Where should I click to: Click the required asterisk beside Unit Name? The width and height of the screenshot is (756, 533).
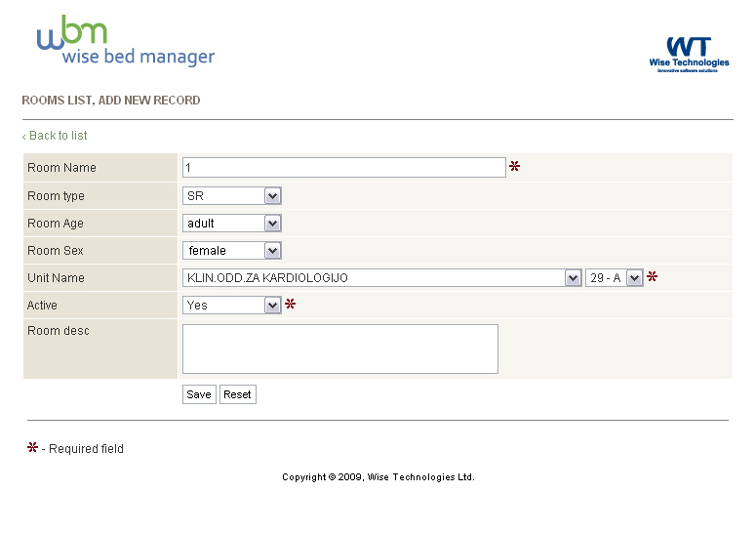click(x=652, y=276)
